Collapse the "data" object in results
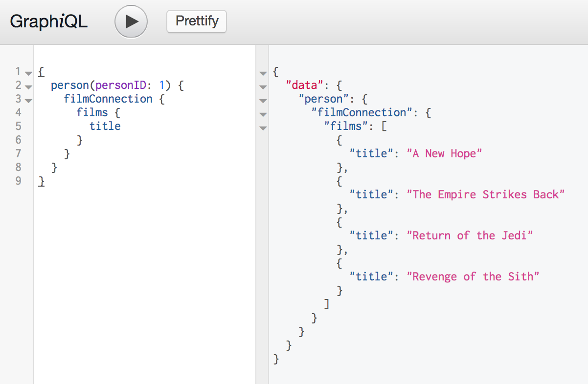The image size is (588, 384). tap(263, 87)
